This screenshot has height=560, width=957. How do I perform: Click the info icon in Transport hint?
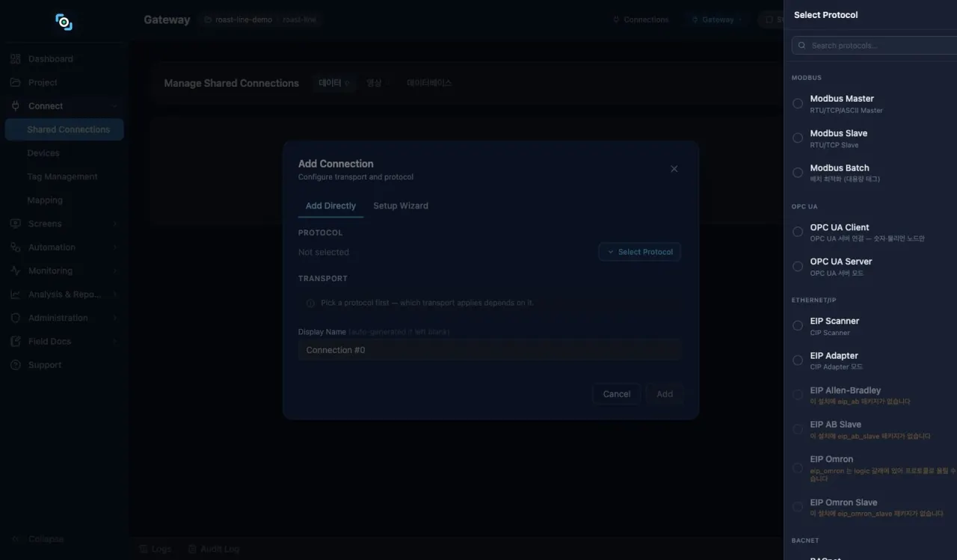click(310, 304)
